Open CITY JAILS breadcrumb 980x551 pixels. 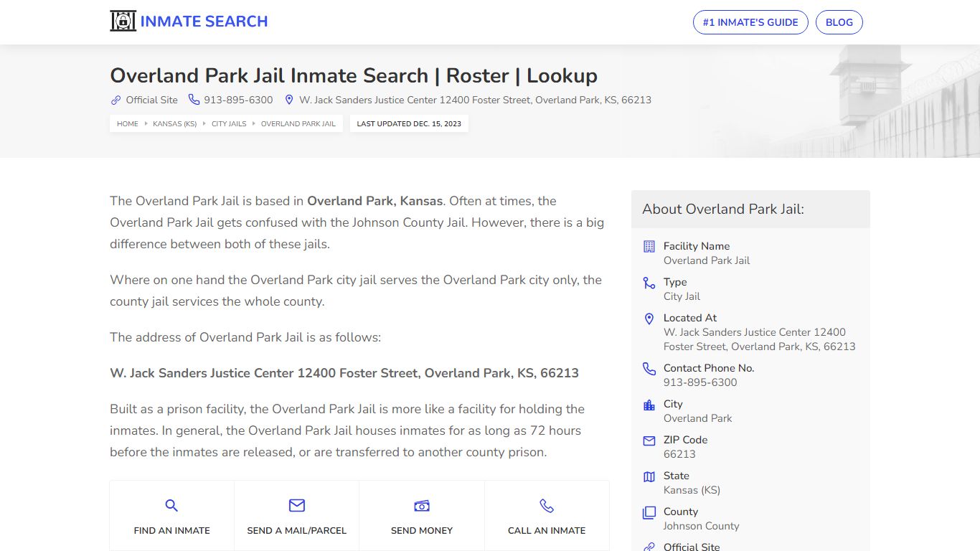229,123
